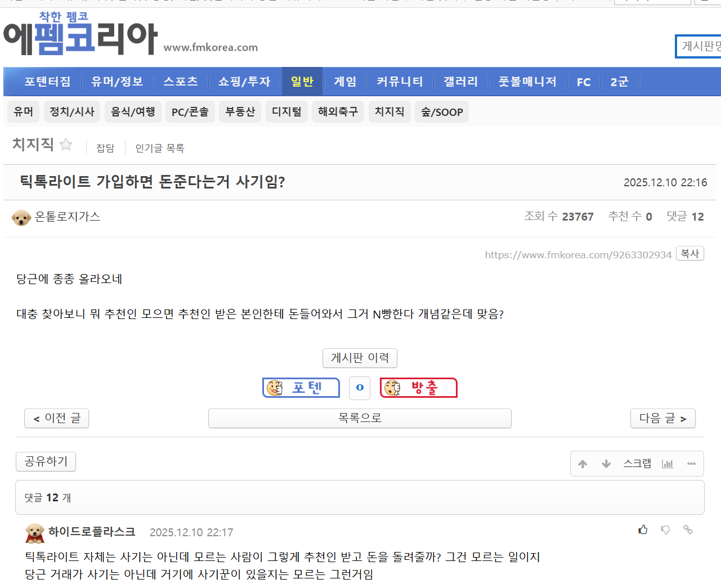Open the 커뮤니티 main menu
The image size is (721, 588).
[400, 82]
